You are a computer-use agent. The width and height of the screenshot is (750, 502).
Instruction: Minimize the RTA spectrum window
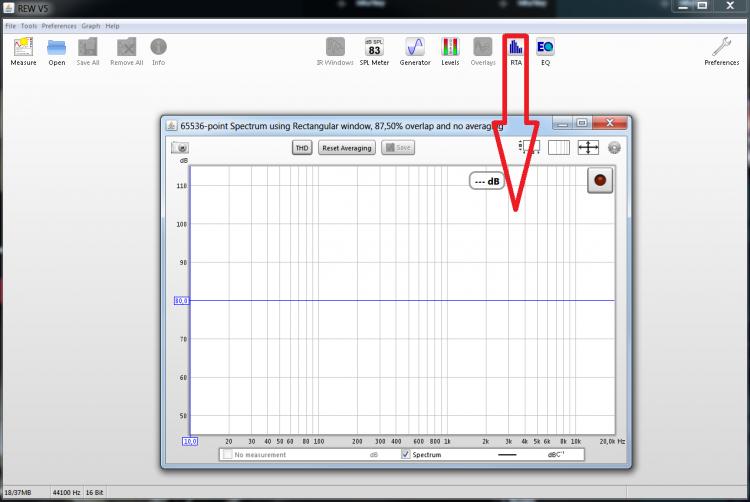click(562, 123)
